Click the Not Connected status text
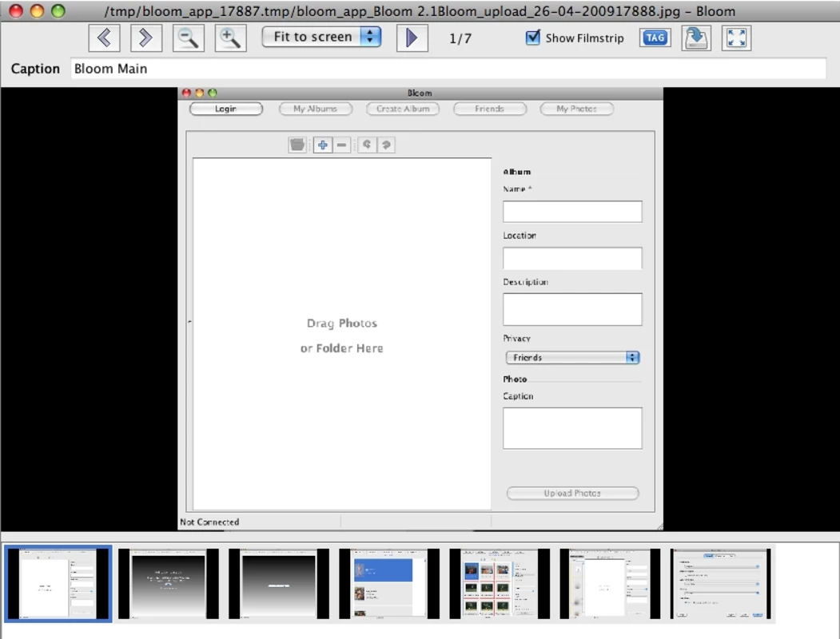Image resolution: width=840 pixels, height=639 pixels. coord(209,522)
